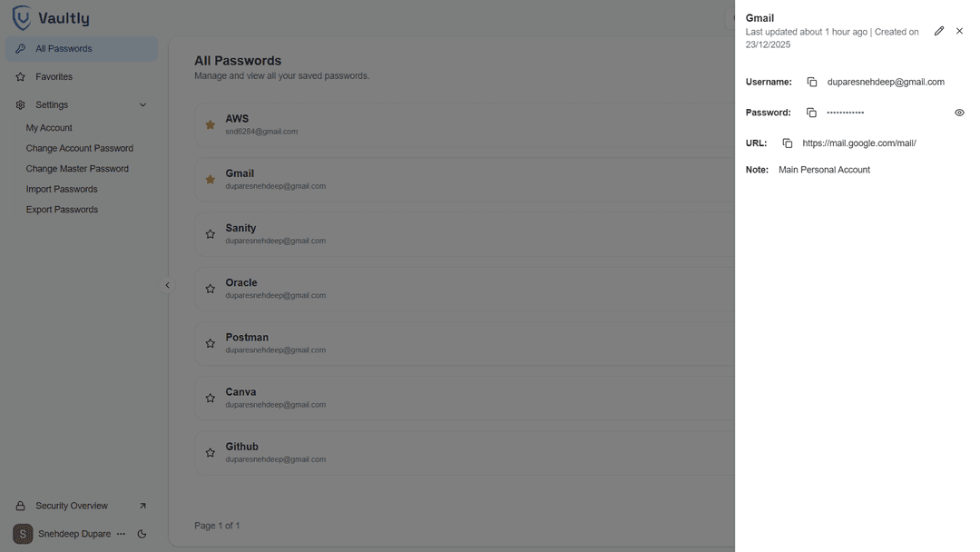The height and width of the screenshot is (552, 980).
Task: Star the Github entry as favorite
Action: coord(211,452)
